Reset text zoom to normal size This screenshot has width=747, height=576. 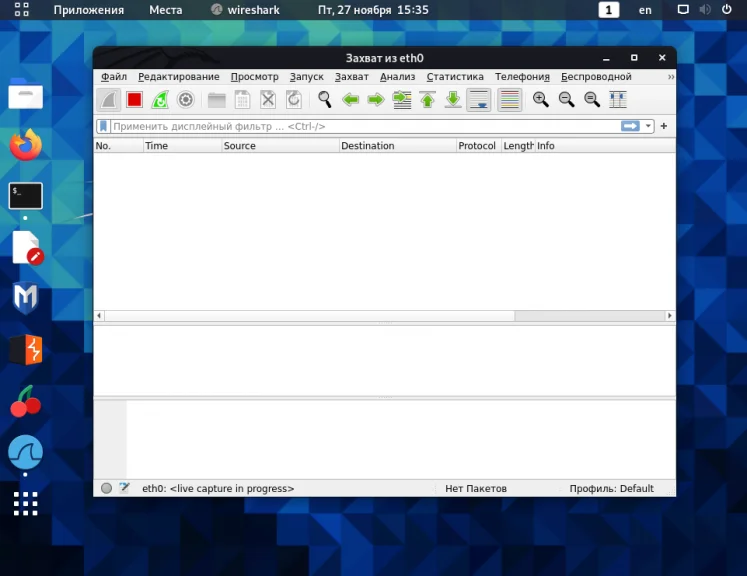[x=592, y=100]
